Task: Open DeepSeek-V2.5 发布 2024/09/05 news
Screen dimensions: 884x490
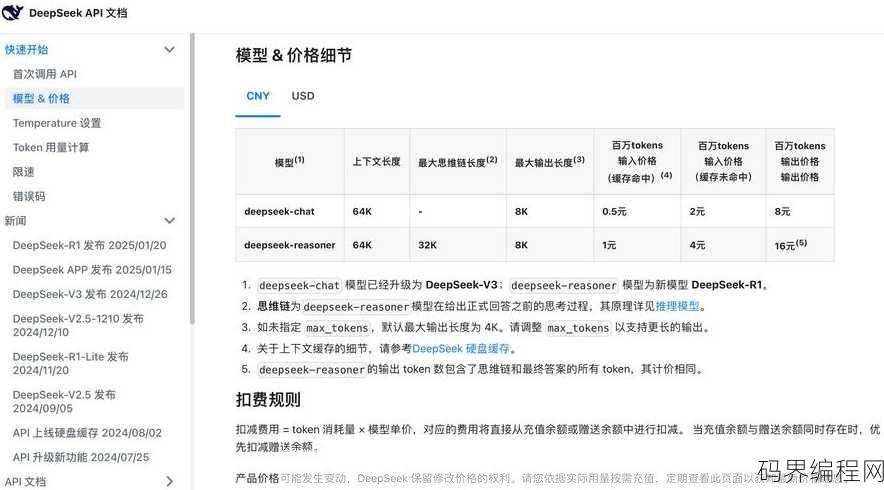Action: [x=64, y=401]
